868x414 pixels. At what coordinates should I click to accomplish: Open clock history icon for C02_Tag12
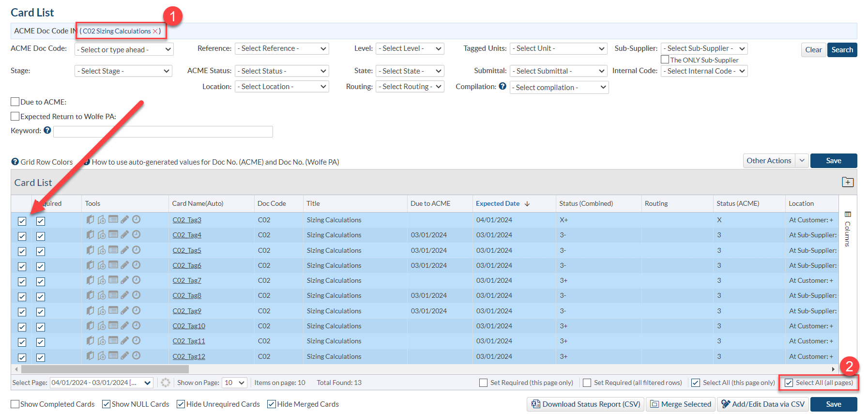pos(137,355)
